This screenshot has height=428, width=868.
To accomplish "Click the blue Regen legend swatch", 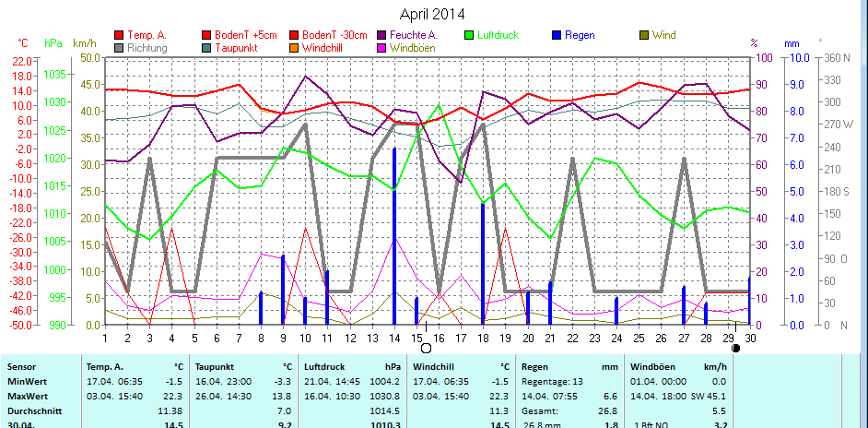I will [557, 35].
